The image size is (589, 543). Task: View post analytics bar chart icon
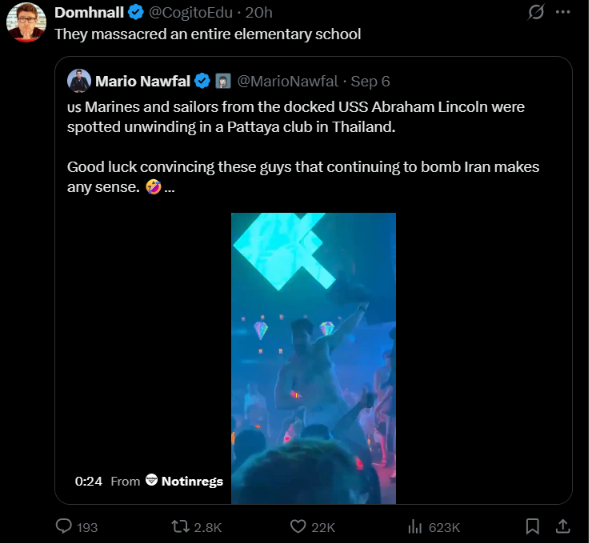(415, 526)
